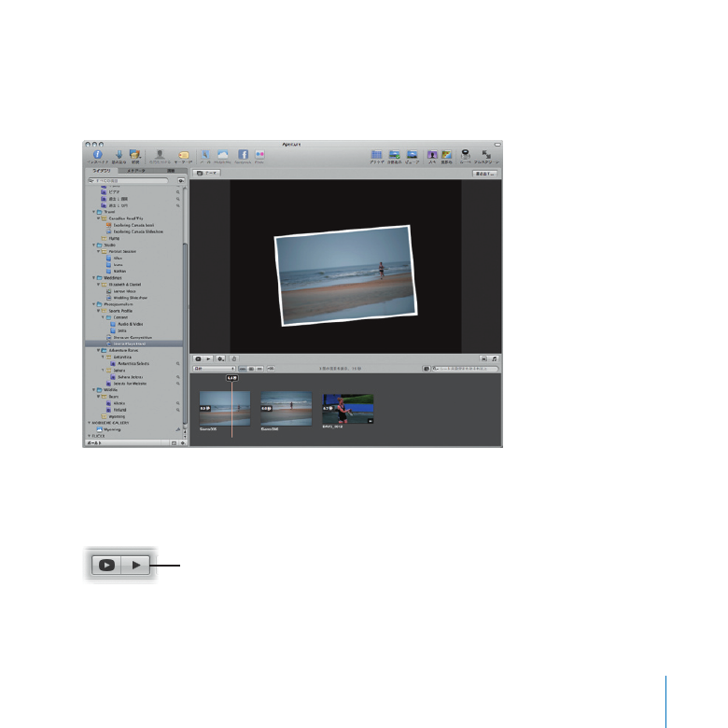Click the Export button at top right
The height and width of the screenshot is (728, 728).
click(x=484, y=174)
